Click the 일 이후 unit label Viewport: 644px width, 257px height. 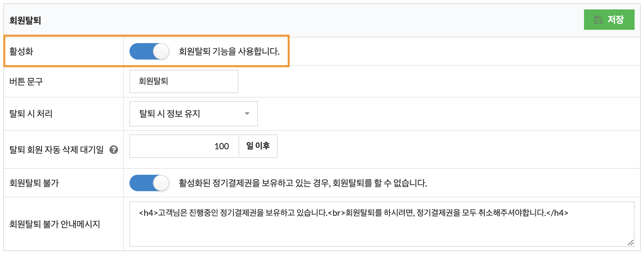tap(258, 146)
